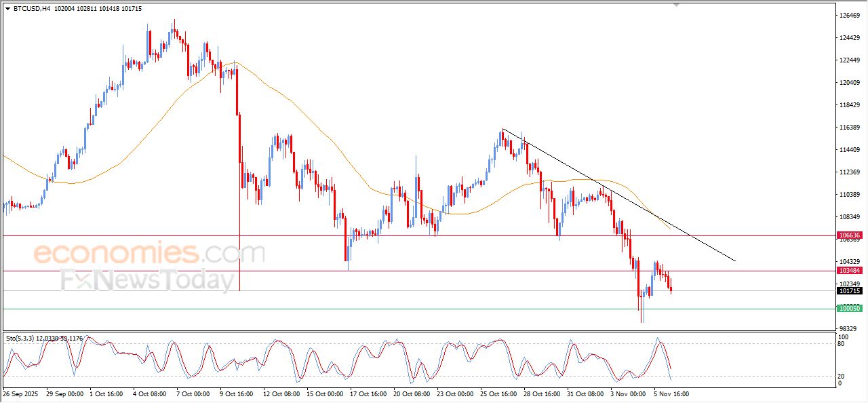Click the economies.com watermark logo

pos(149,254)
